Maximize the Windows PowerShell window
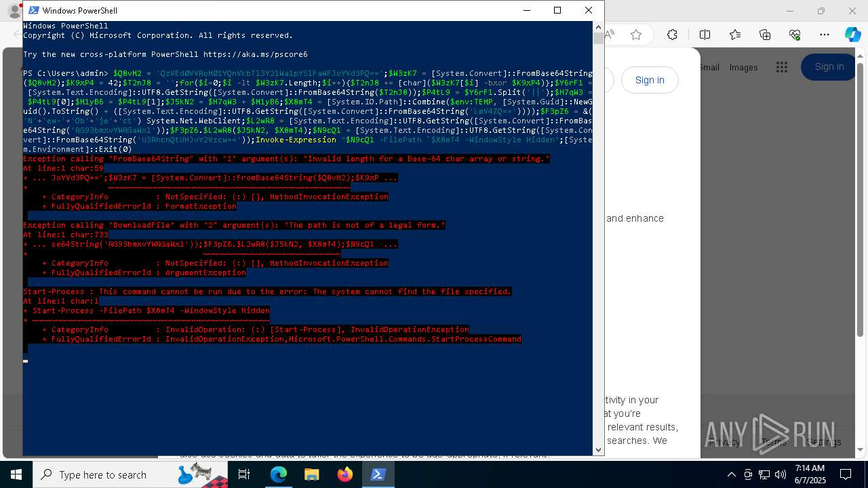The height and width of the screenshot is (488, 868). (x=557, y=10)
